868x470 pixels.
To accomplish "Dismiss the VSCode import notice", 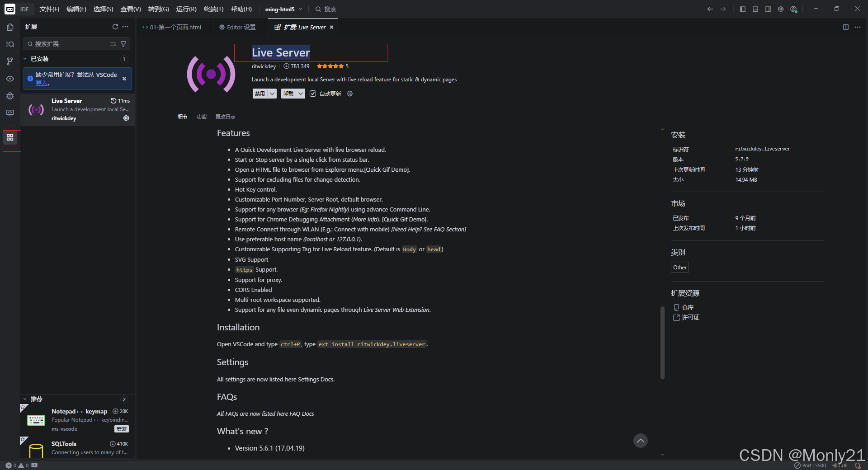I will coord(124,79).
